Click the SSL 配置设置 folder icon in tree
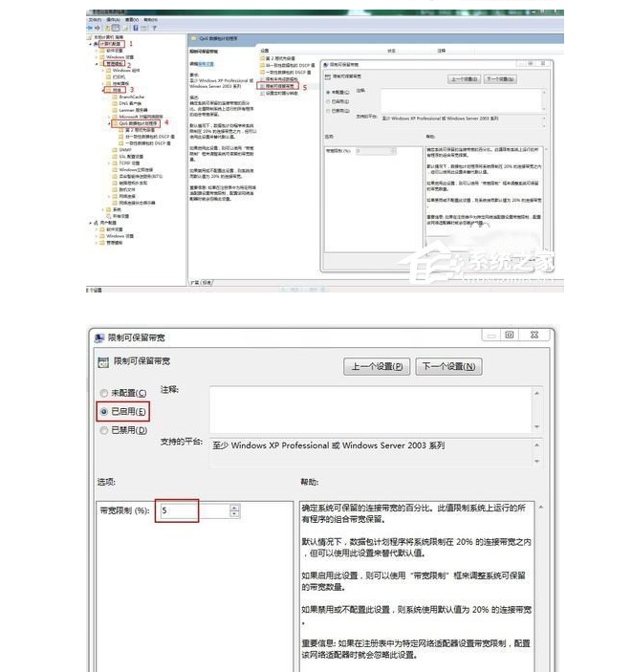632x672 pixels. tap(115, 157)
